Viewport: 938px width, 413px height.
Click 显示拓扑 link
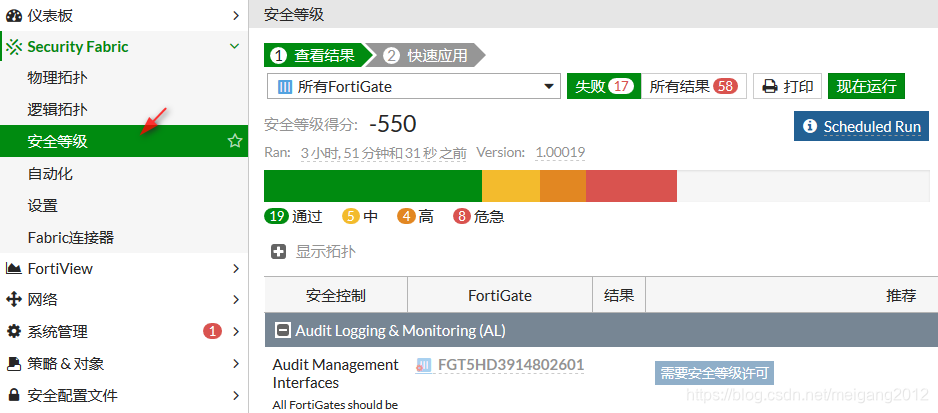pyautogui.click(x=325, y=251)
